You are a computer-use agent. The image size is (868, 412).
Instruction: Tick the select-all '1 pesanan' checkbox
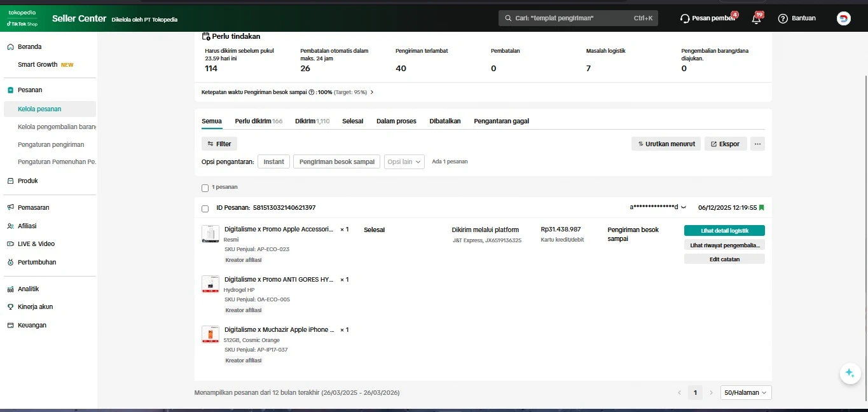[205, 188]
